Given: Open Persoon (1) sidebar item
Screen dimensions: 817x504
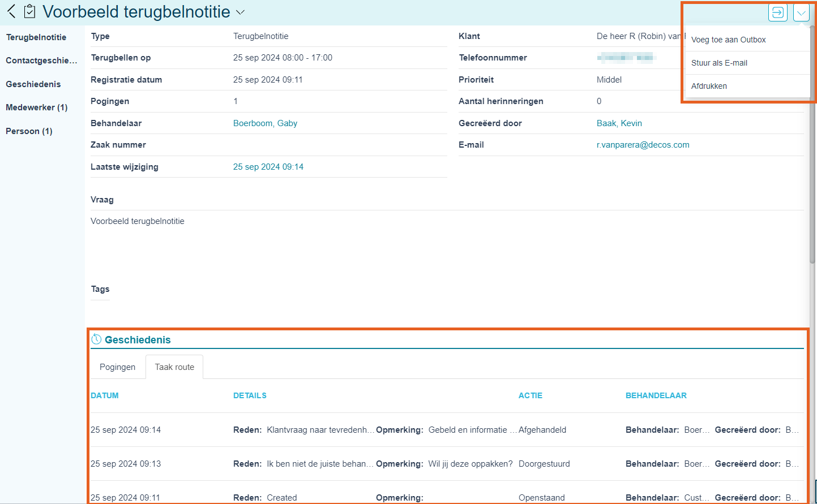Looking at the screenshot, I should (29, 131).
